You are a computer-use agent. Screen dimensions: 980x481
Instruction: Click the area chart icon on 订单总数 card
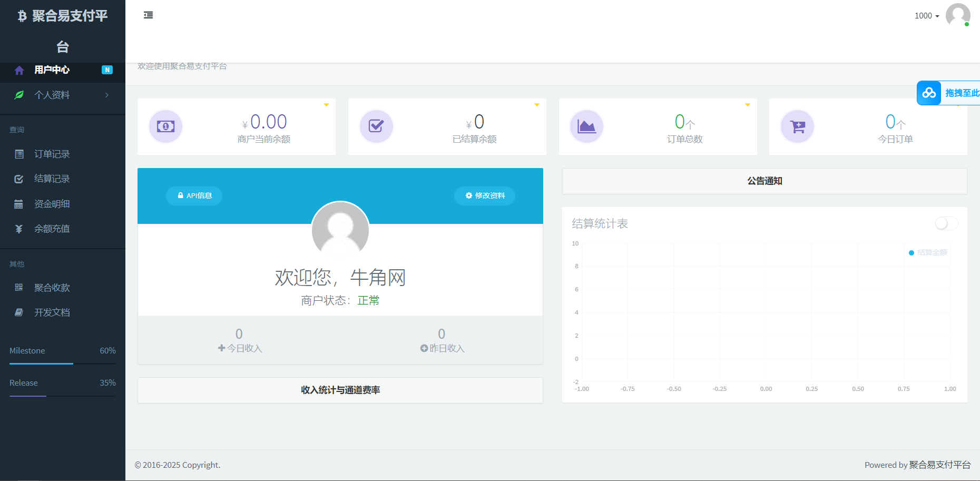pyautogui.click(x=586, y=126)
